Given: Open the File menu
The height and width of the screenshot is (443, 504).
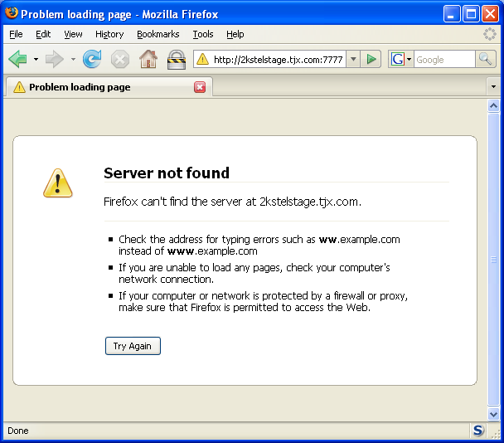Looking at the screenshot, I should point(16,34).
